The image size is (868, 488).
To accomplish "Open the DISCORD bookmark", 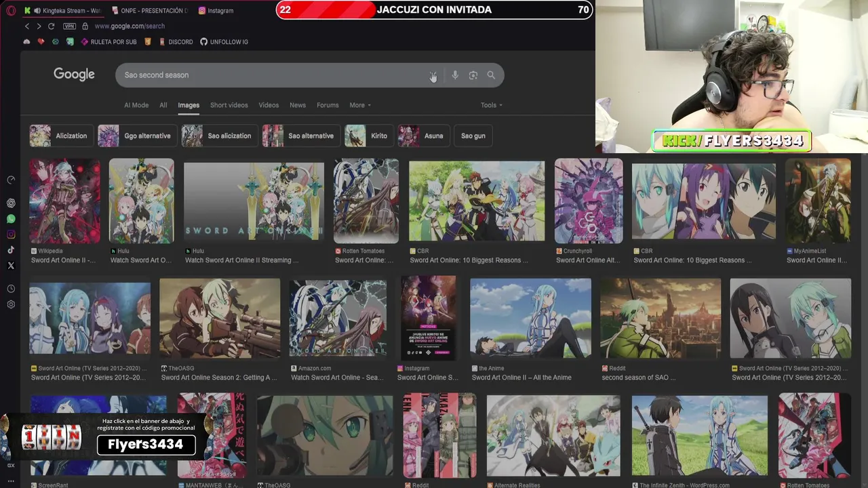I will [x=176, y=42].
